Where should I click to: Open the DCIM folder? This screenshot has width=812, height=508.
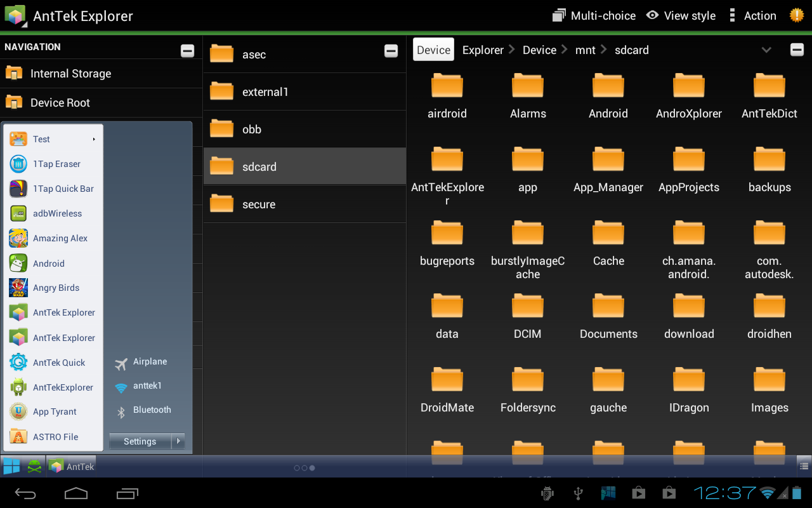click(528, 316)
